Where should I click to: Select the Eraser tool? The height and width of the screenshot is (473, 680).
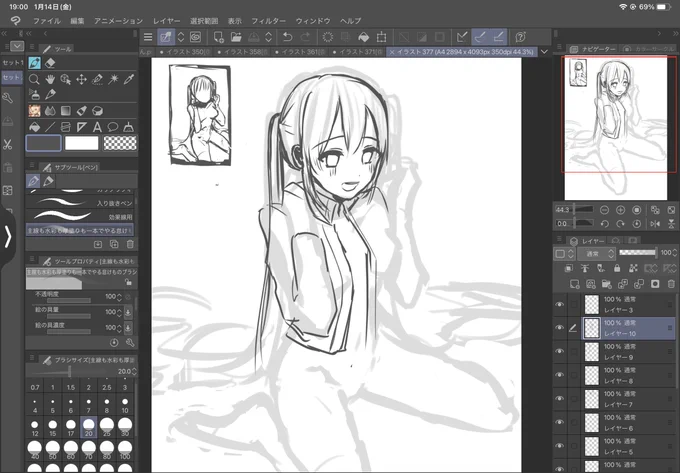coord(50,63)
